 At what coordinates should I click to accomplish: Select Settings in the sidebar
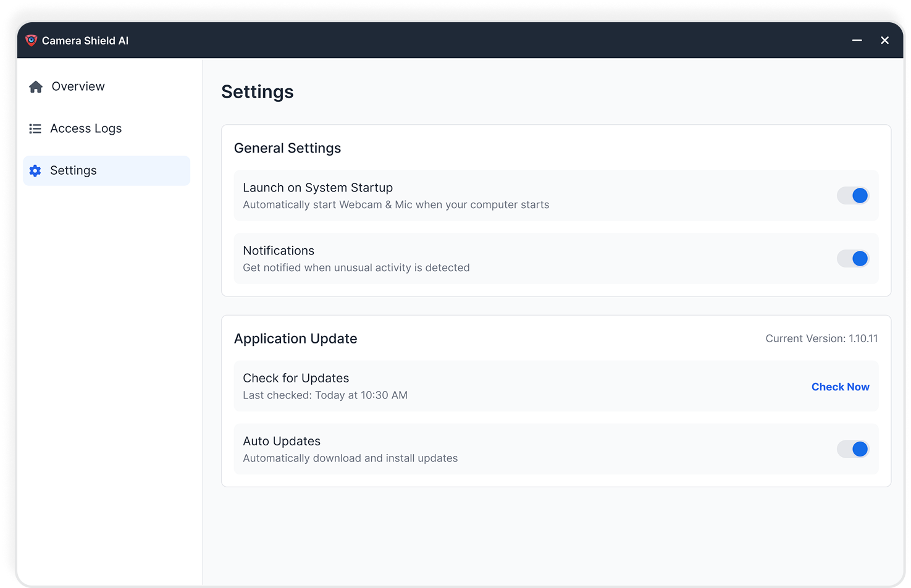[x=73, y=170]
